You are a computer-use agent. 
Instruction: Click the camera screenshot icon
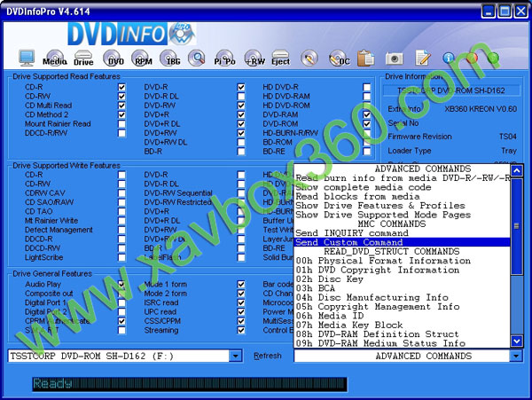[x=394, y=59]
